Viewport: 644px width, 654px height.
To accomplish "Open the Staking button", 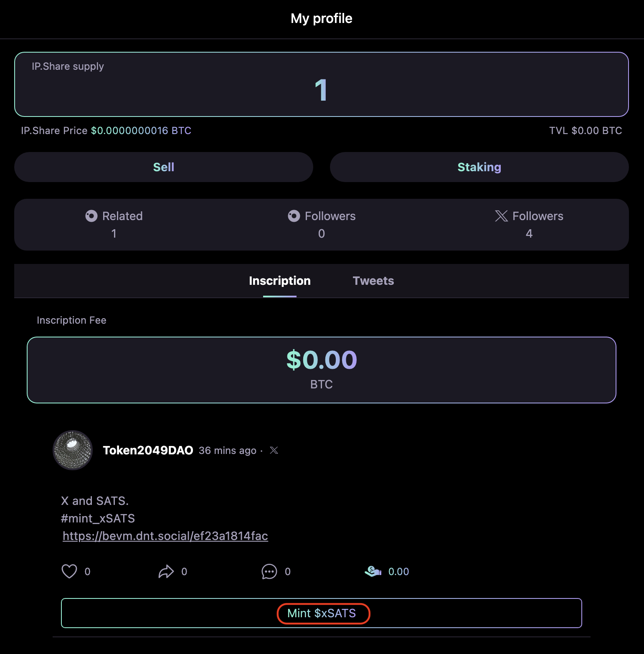I will [479, 167].
